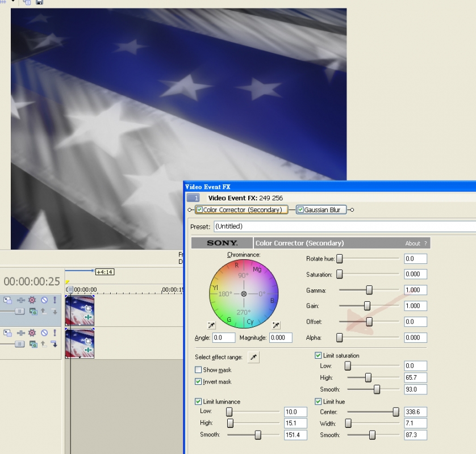The width and height of the screenshot is (476, 454).
Task: Click the Select effect range eyedropper
Action: click(x=253, y=358)
